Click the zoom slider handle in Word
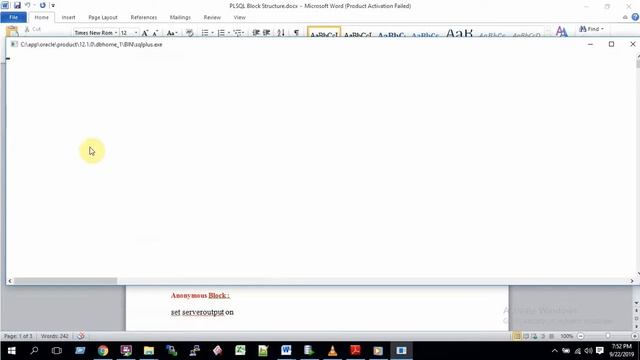Image resolution: width=640 pixels, height=360 pixels. (x=608, y=336)
